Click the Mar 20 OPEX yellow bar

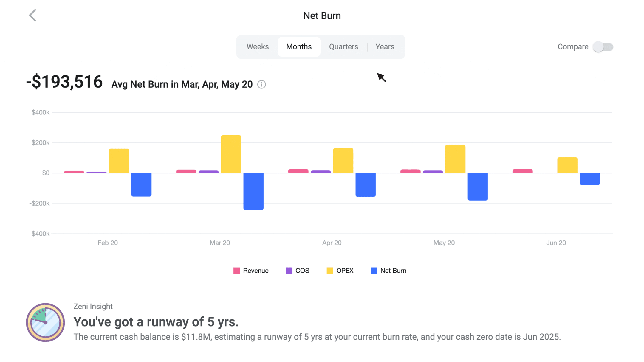coord(231,154)
